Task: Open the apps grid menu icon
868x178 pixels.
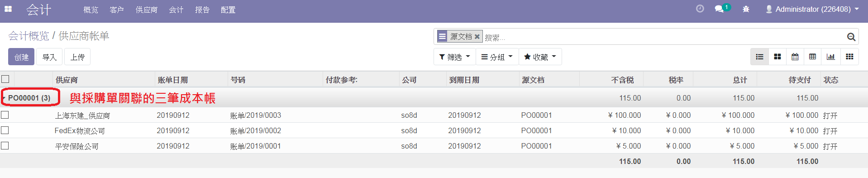Action: tap(8, 9)
